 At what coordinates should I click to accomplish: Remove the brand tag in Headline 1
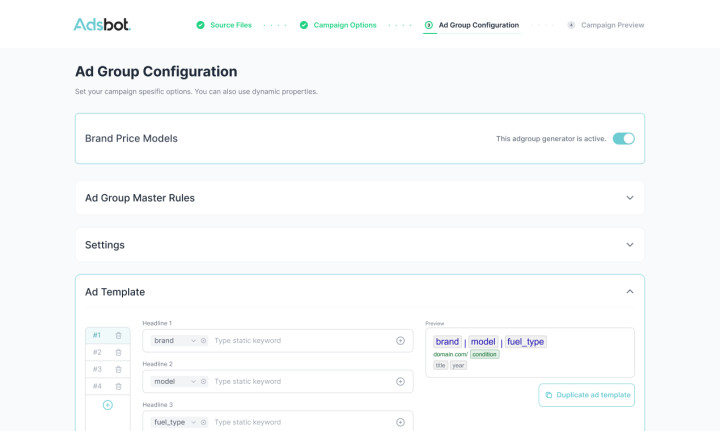point(203,341)
